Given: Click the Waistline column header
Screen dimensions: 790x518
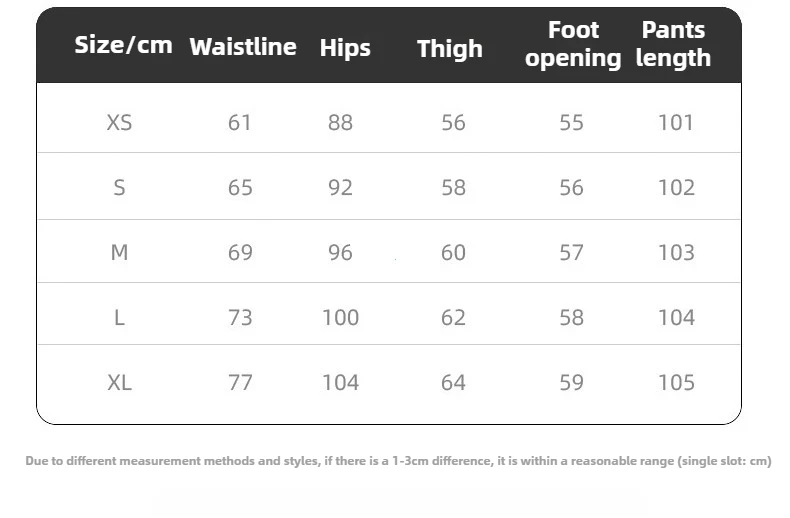Looking at the screenshot, I should coord(243,47).
